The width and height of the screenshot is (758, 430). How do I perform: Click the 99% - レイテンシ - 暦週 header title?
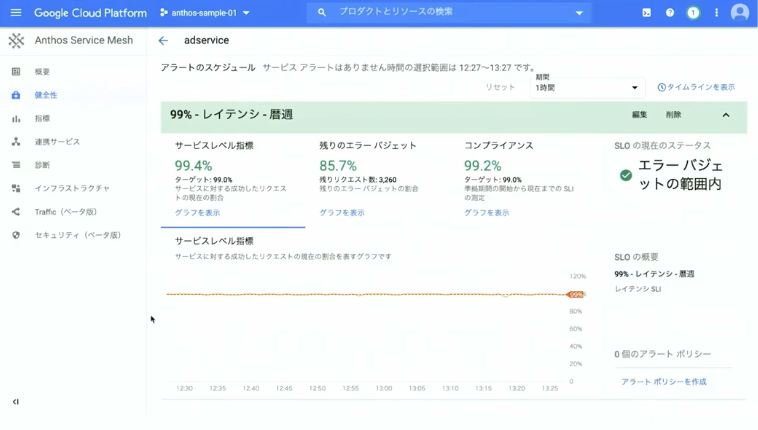[232, 115]
